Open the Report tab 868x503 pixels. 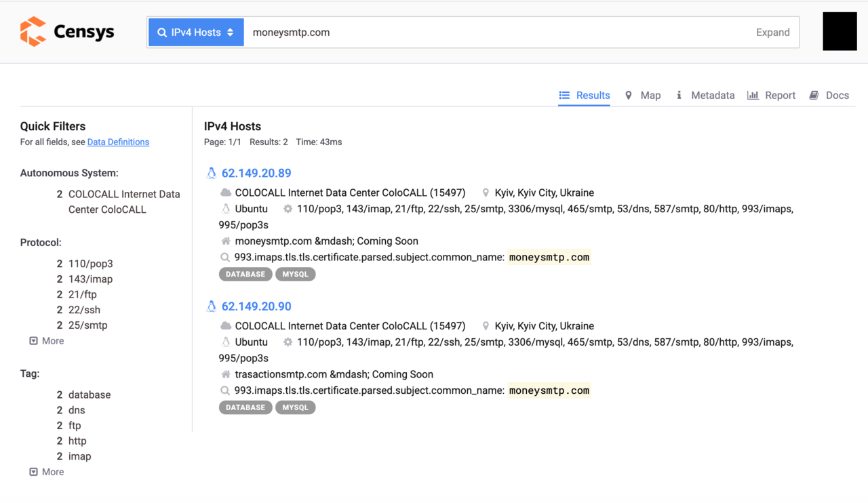coord(771,96)
